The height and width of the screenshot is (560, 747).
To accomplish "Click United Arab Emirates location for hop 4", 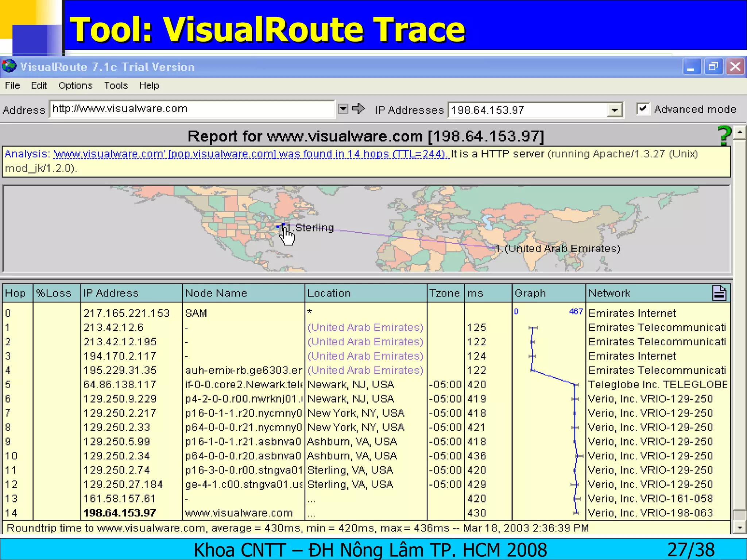I will pos(365,370).
